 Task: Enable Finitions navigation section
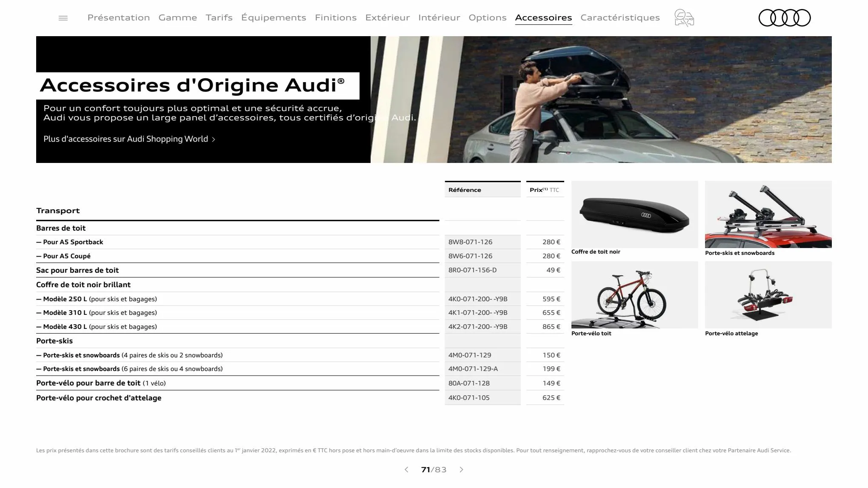pos(335,17)
